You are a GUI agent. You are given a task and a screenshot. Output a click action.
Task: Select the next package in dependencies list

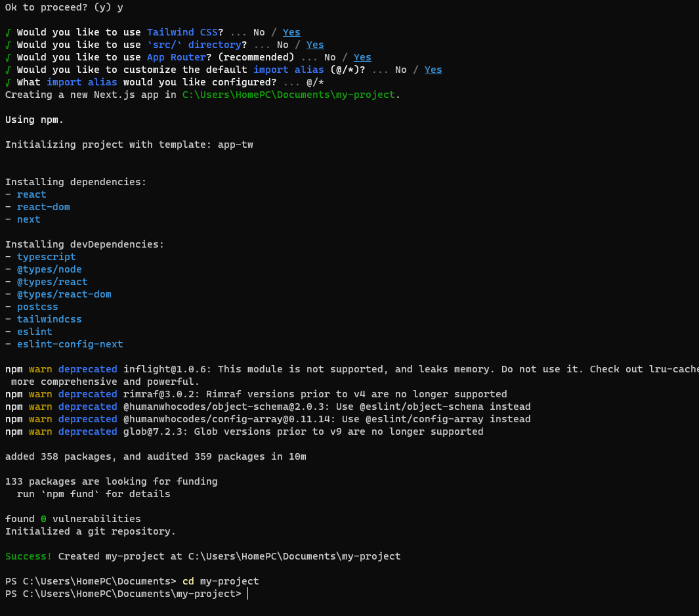click(28, 219)
